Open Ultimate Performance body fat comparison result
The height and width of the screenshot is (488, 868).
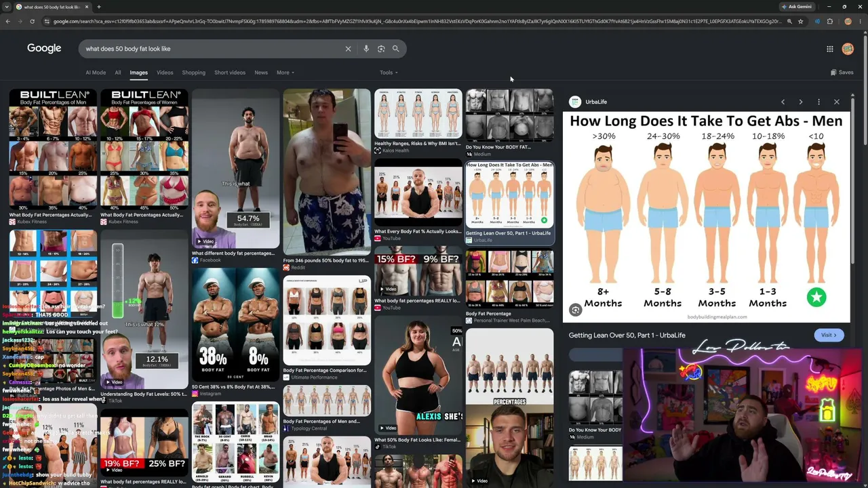point(327,320)
